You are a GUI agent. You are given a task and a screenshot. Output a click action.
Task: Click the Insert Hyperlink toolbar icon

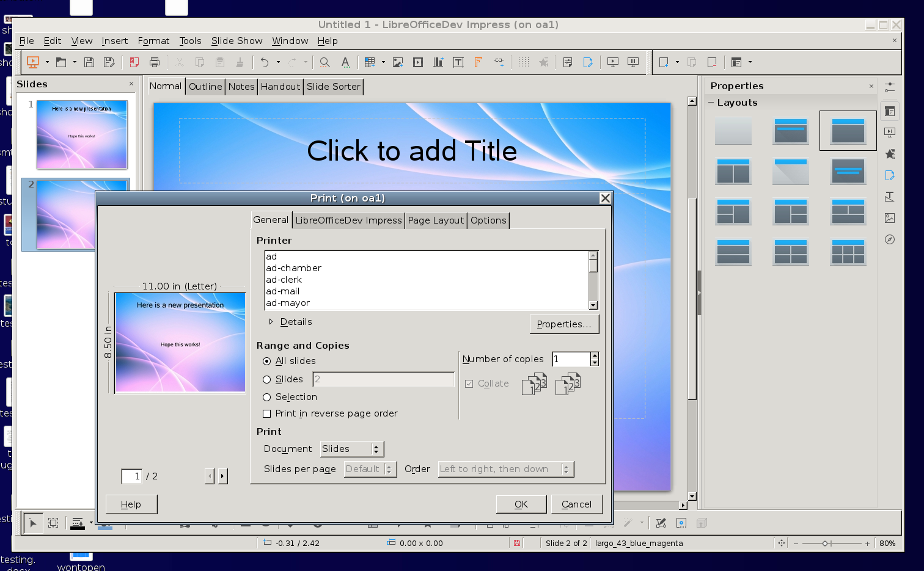499,62
